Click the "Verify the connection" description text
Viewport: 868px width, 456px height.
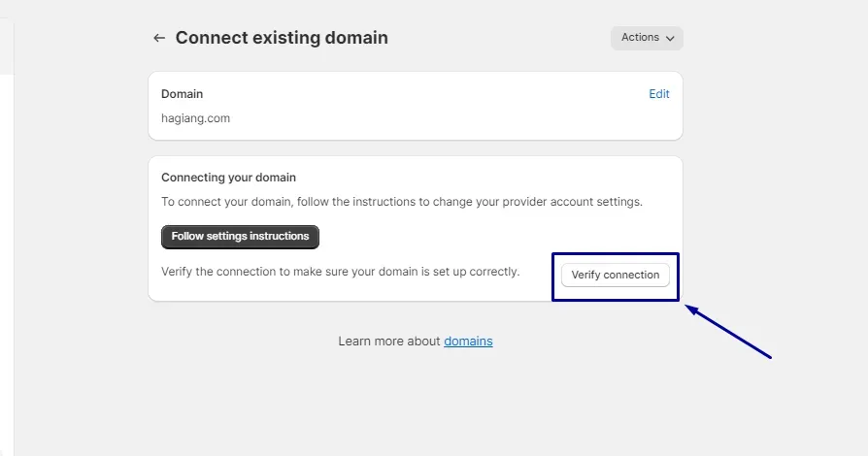pos(340,272)
